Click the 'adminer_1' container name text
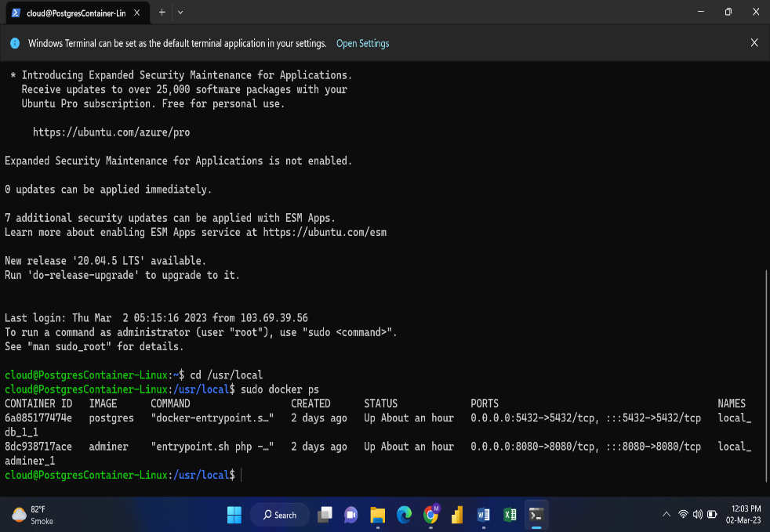770x532 pixels. point(30,461)
